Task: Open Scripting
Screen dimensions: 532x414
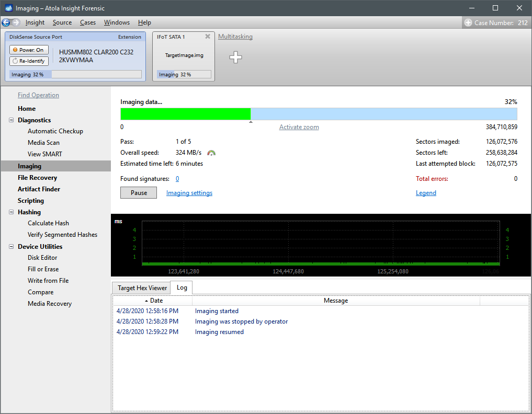Action: point(30,201)
